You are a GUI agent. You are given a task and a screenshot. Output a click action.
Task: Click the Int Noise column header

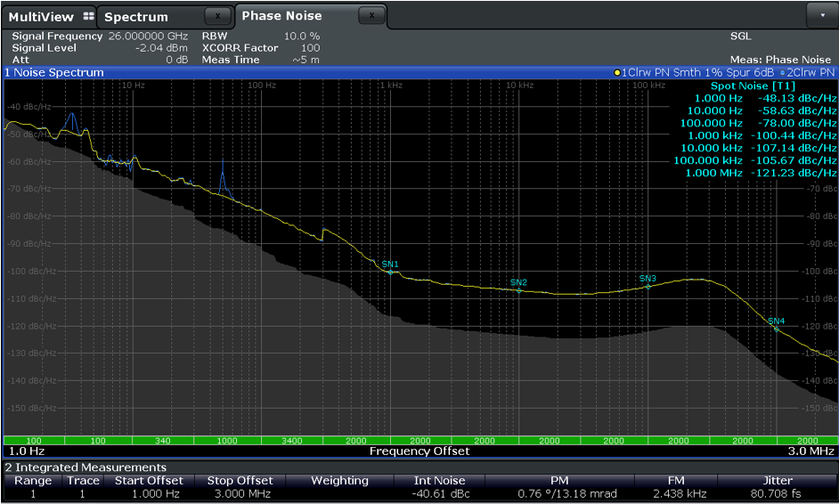(x=440, y=481)
